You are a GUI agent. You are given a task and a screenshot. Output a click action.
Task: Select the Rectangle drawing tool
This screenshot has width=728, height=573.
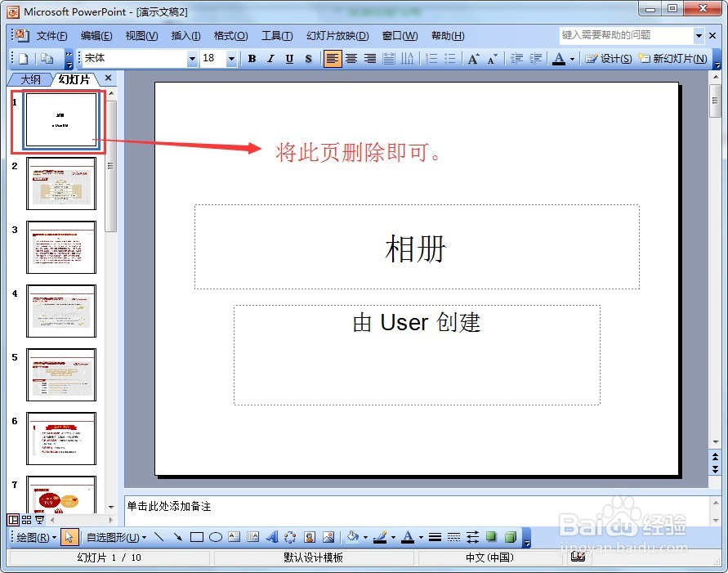click(197, 537)
